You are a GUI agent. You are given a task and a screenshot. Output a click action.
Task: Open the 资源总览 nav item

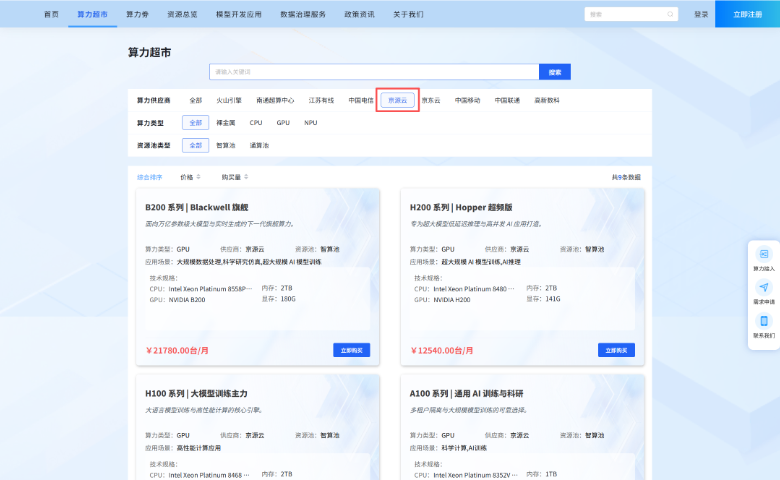182,14
